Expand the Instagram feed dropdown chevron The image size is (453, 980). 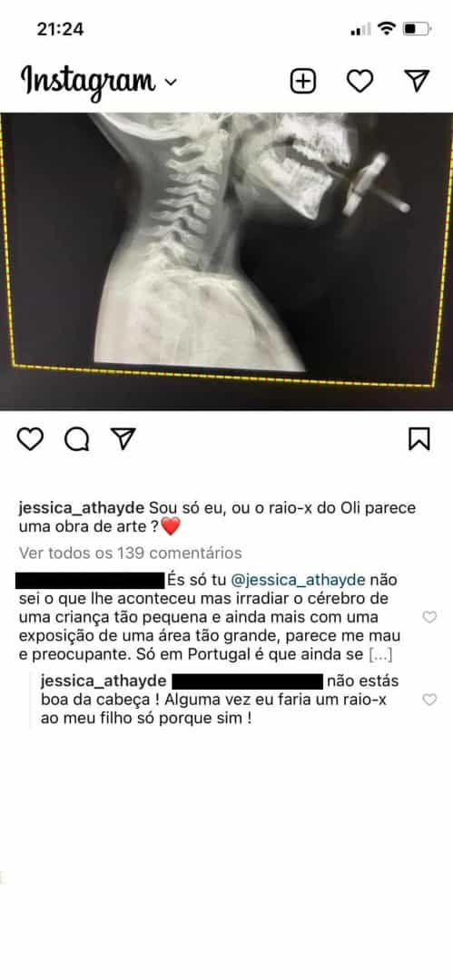[x=170, y=82]
